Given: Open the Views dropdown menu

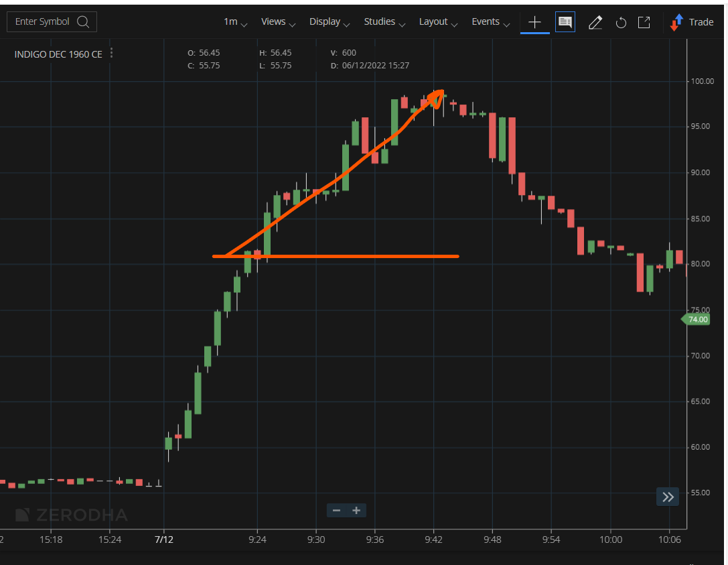Looking at the screenshot, I should [278, 22].
